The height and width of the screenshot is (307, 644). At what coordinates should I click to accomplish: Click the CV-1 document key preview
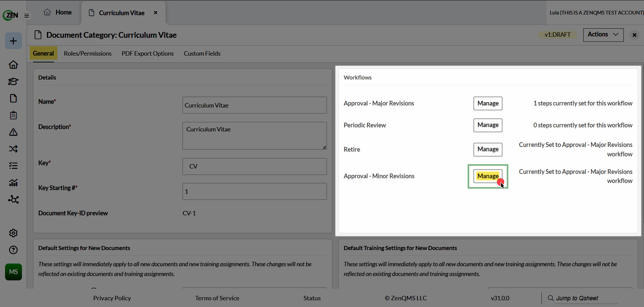189,213
